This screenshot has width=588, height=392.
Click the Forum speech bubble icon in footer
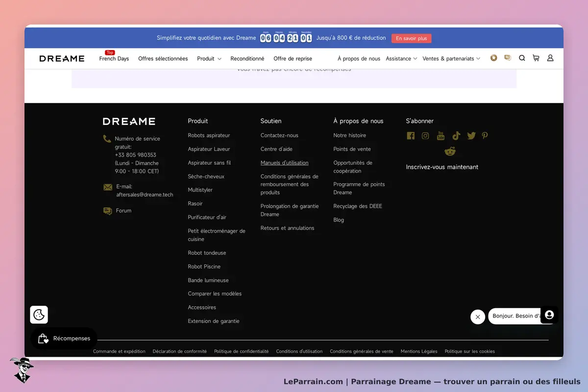pos(108,211)
